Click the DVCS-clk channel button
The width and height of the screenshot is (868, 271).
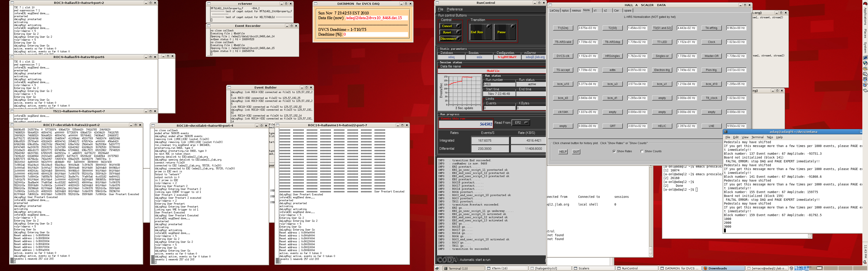click(563, 56)
